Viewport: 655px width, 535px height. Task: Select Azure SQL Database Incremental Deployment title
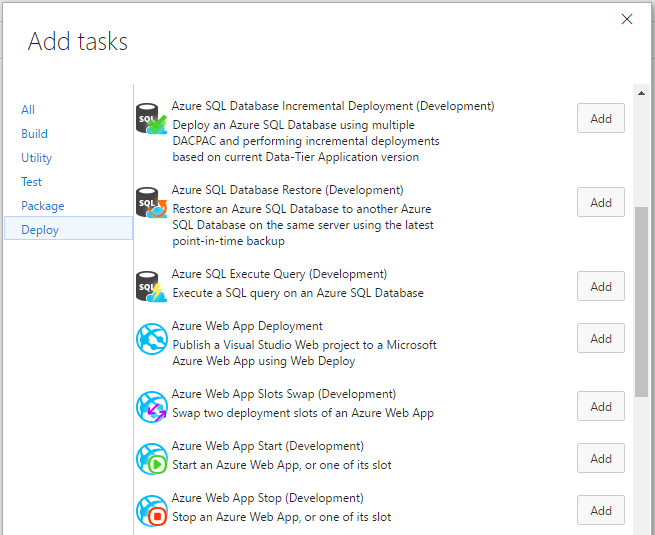coord(333,106)
